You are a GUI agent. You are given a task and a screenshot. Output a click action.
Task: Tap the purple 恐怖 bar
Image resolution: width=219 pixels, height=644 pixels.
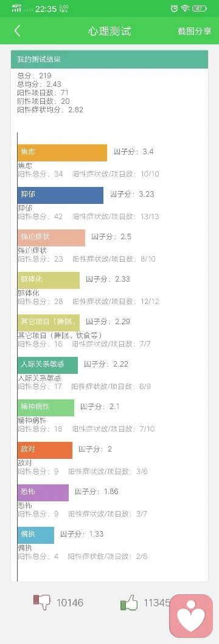(x=43, y=492)
